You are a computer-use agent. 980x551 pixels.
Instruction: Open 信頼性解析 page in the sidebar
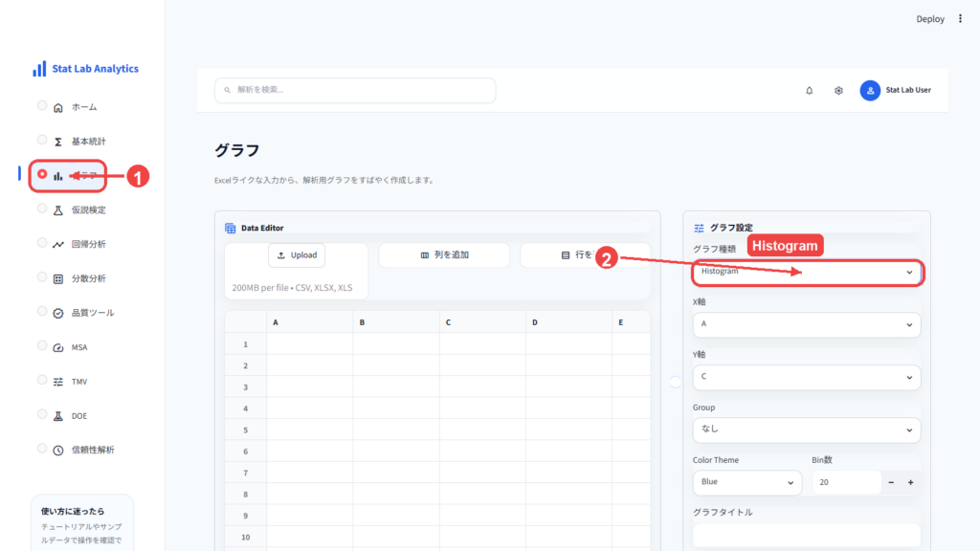pyautogui.click(x=93, y=450)
